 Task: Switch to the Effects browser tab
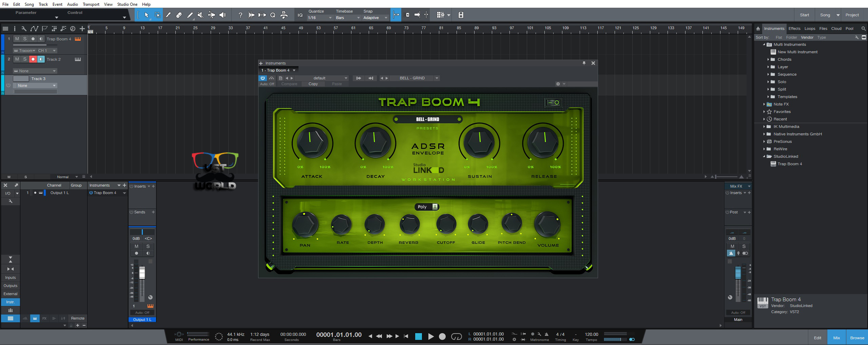[794, 28]
